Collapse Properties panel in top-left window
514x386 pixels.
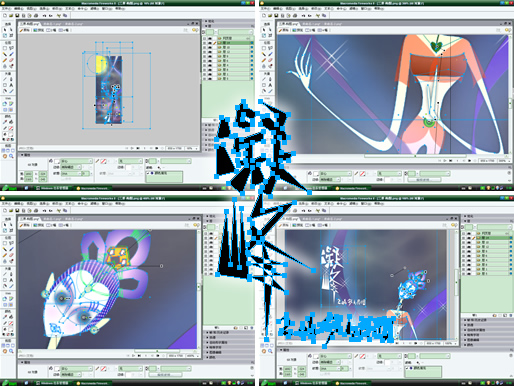[x=22, y=155]
